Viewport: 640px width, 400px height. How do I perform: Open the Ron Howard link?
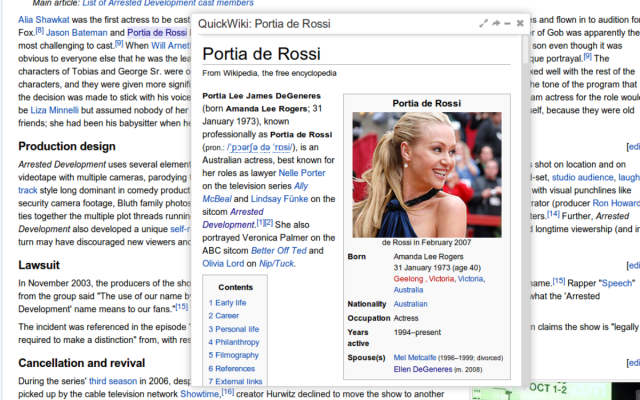click(x=616, y=203)
